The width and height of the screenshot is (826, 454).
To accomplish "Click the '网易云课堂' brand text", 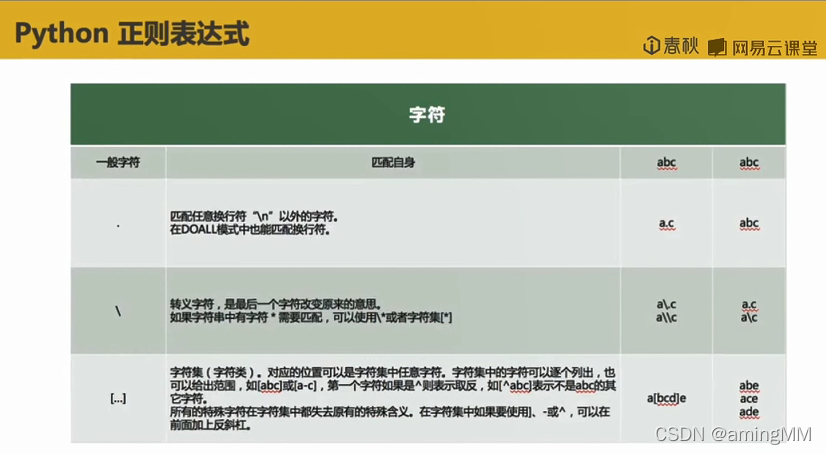I will coord(774,48).
